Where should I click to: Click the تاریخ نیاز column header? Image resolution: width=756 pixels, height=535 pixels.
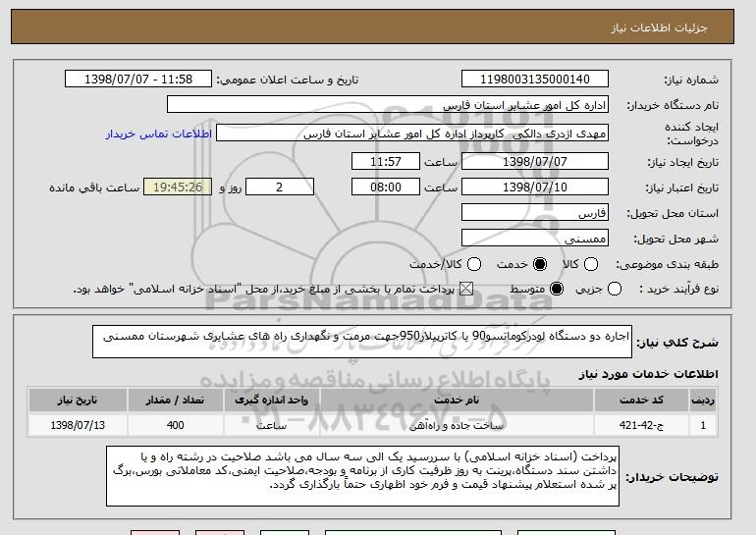pyautogui.click(x=78, y=401)
